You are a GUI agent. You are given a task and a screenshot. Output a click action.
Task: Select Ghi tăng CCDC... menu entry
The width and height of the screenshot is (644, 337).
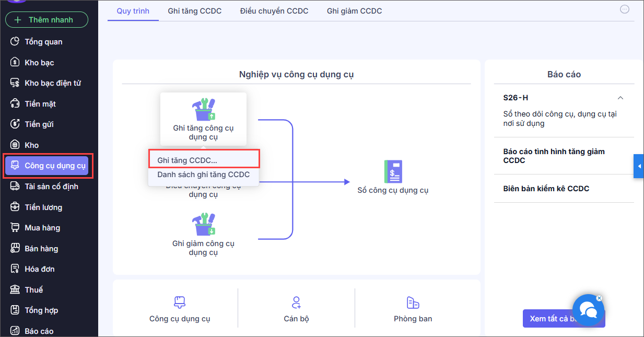pos(187,160)
